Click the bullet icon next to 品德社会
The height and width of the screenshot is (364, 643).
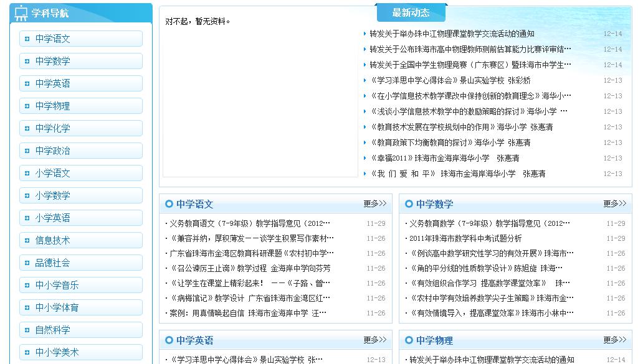coord(27,263)
